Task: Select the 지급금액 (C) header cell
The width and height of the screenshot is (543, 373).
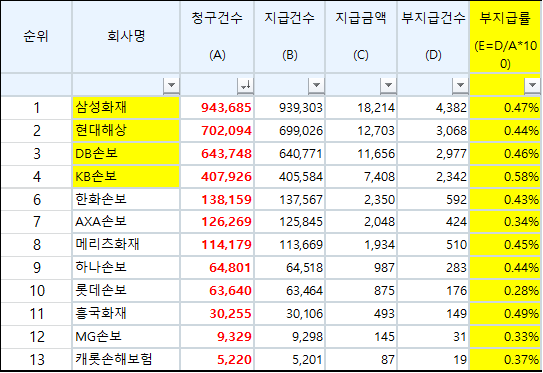Action: (x=361, y=36)
